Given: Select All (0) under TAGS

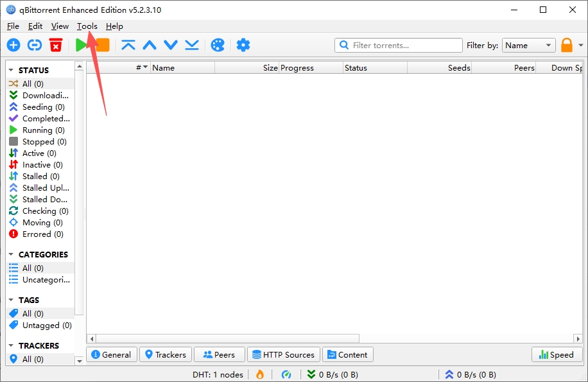Looking at the screenshot, I should (40, 313).
